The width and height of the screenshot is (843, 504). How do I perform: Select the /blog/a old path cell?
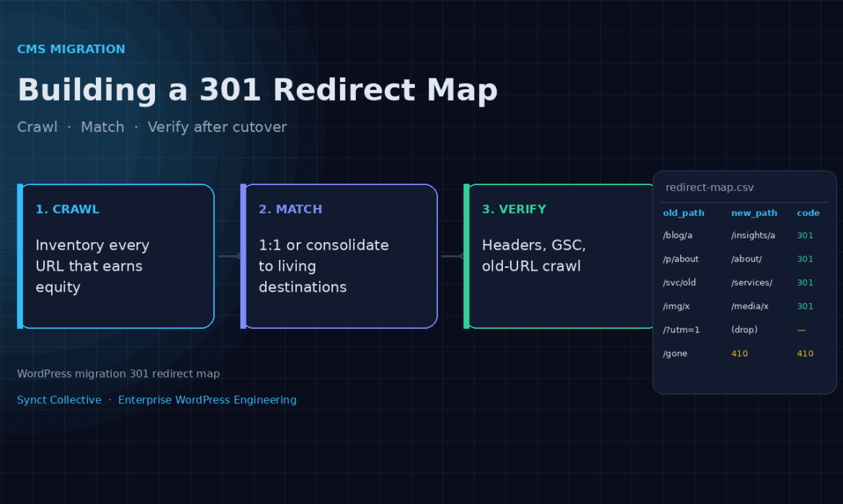pyautogui.click(x=677, y=235)
